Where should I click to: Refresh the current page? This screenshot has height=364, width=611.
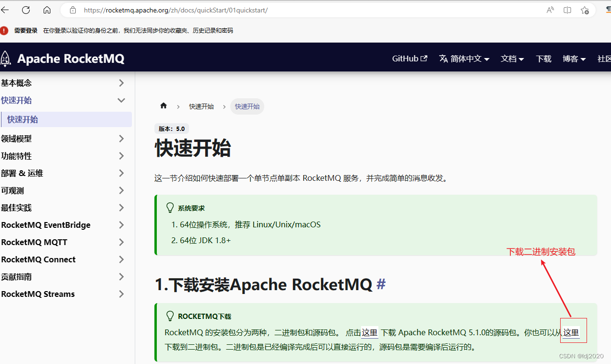coord(25,10)
